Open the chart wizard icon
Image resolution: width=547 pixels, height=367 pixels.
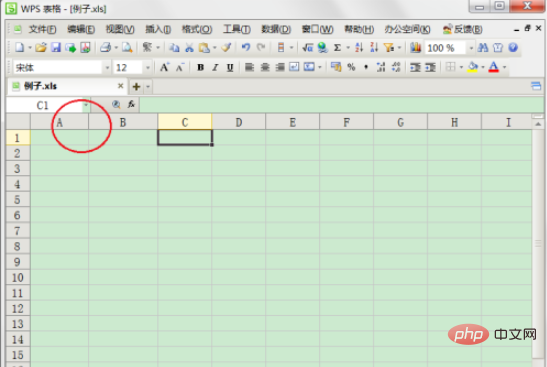pyautogui.click(x=415, y=47)
